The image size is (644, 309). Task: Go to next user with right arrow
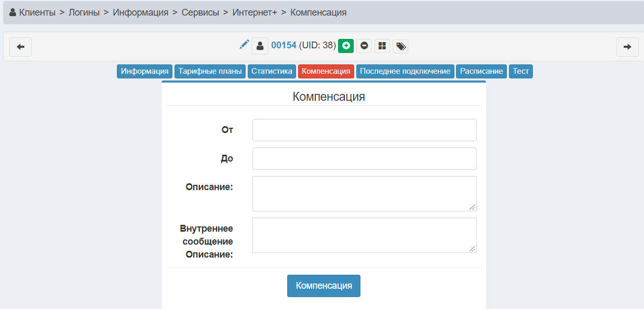627,47
